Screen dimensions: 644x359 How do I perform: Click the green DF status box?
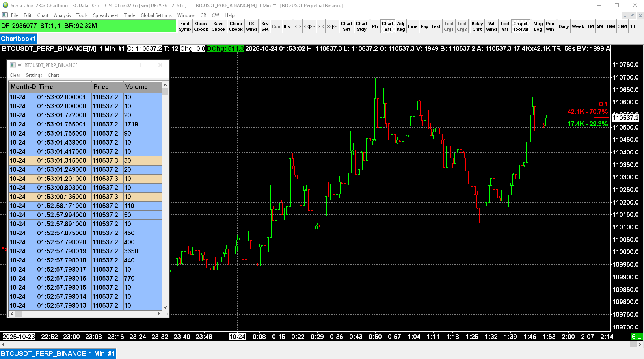coord(88,26)
